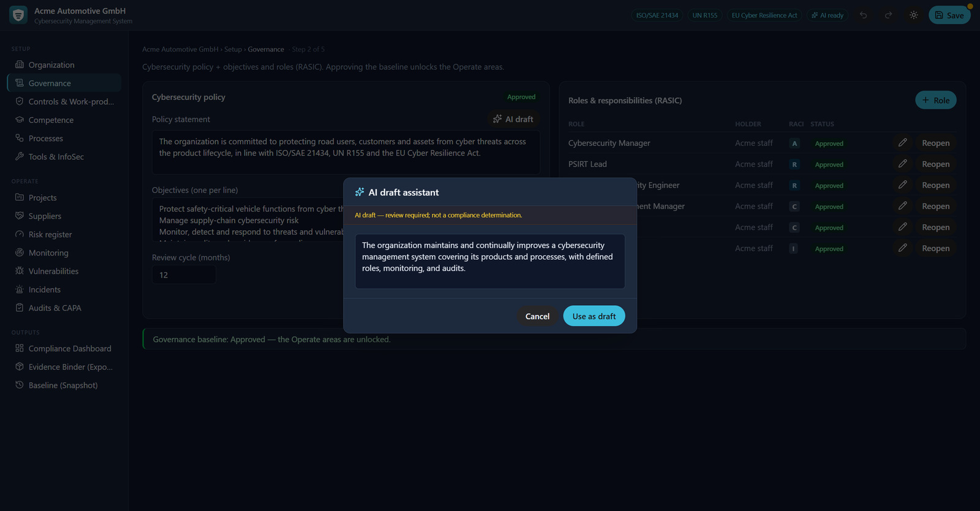Click the Suppliers sidebar icon
Viewport: 980px width, 511px height.
(20, 216)
